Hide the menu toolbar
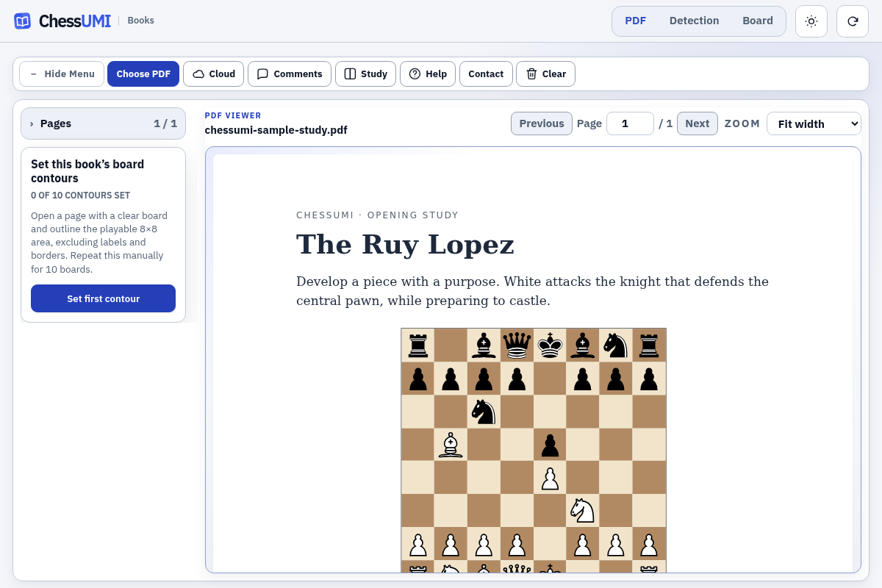 point(62,73)
